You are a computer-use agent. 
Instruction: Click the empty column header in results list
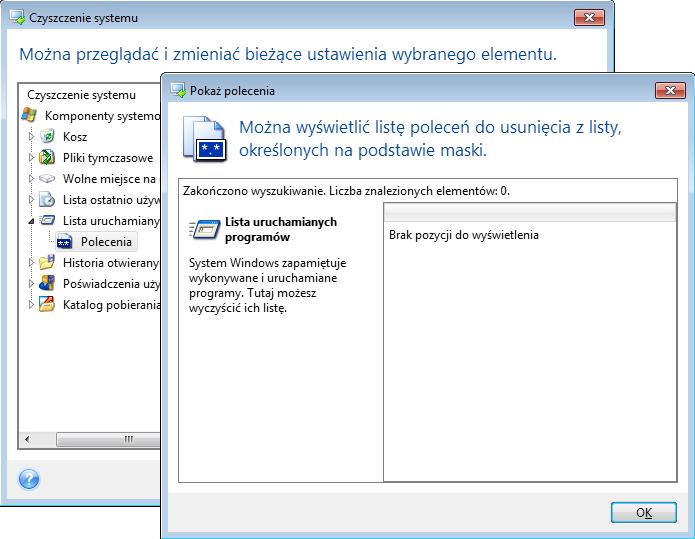pos(530,212)
